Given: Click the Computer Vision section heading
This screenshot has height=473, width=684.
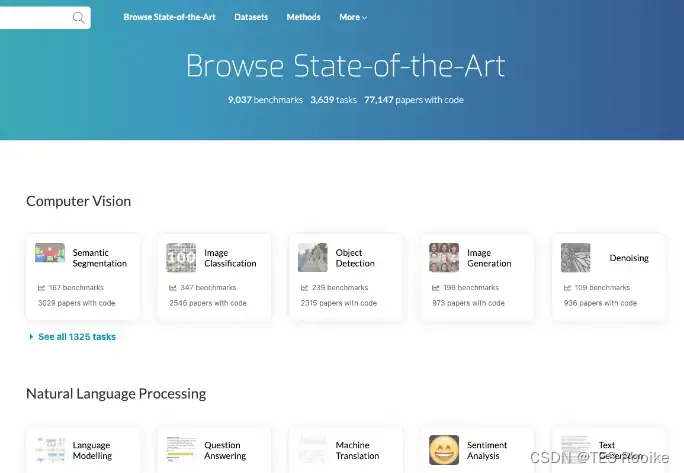Looking at the screenshot, I should click(79, 201).
